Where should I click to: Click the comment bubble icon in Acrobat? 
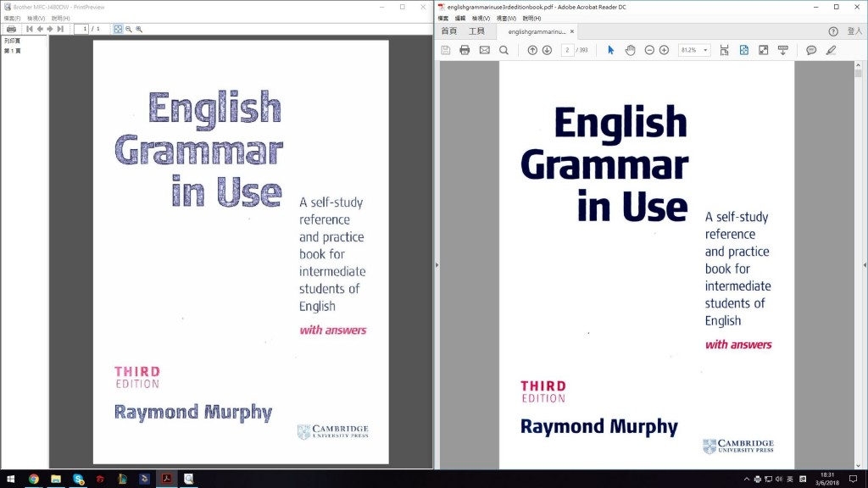pos(811,50)
